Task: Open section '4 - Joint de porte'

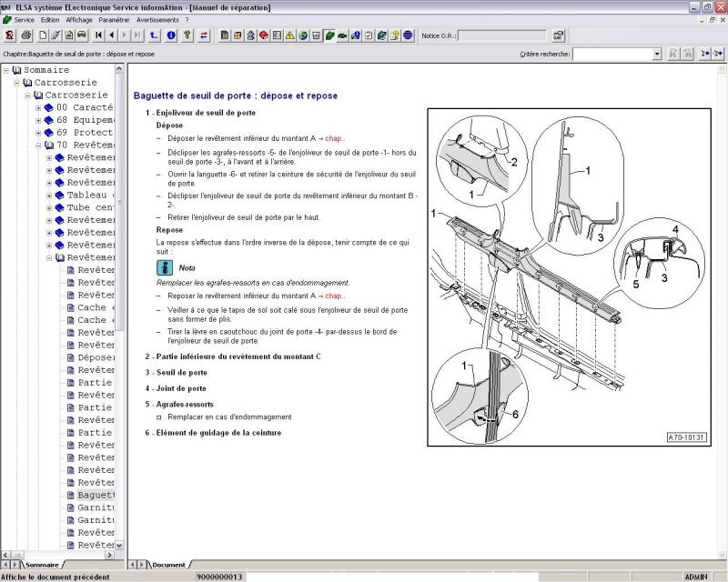Action: 176,388
